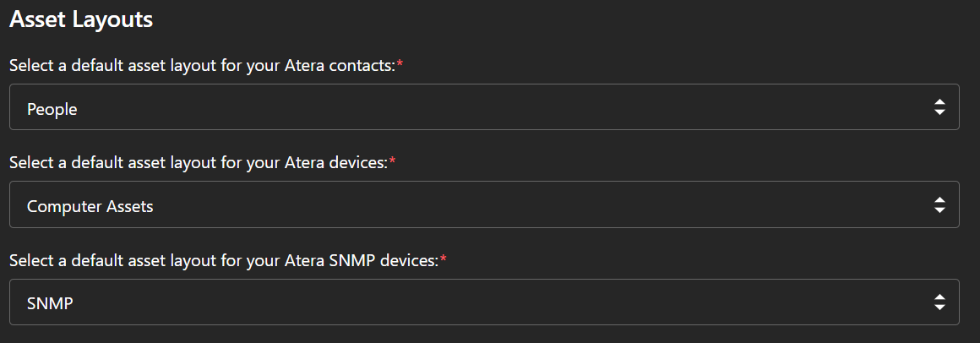Click the down arrow in the SNMP selector
This screenshot has width=980, height=343.
pyautogui.click(x=939, y=308)
